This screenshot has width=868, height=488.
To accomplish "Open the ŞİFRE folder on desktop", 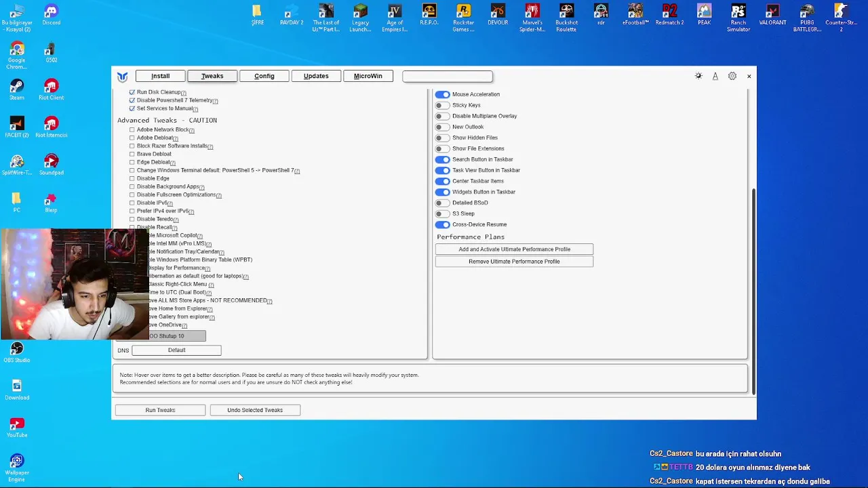I will point(257,15).
